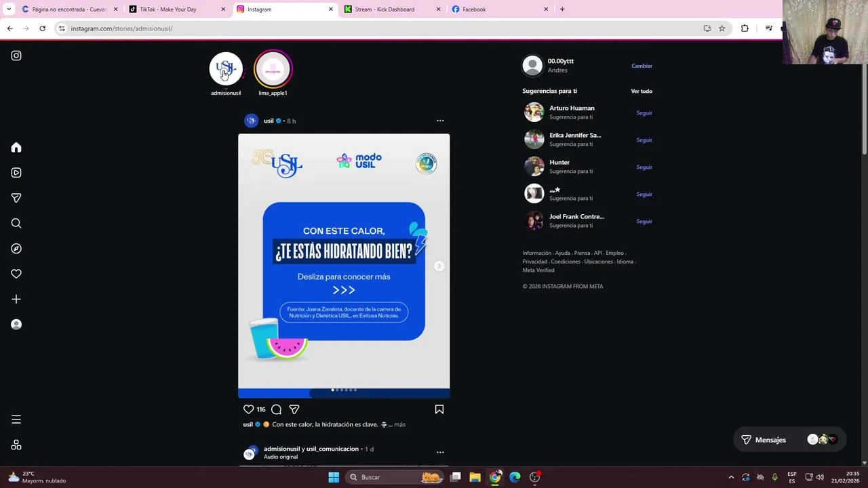
Task: Open weather widget 23°C
Action: (x=37, y=477)
